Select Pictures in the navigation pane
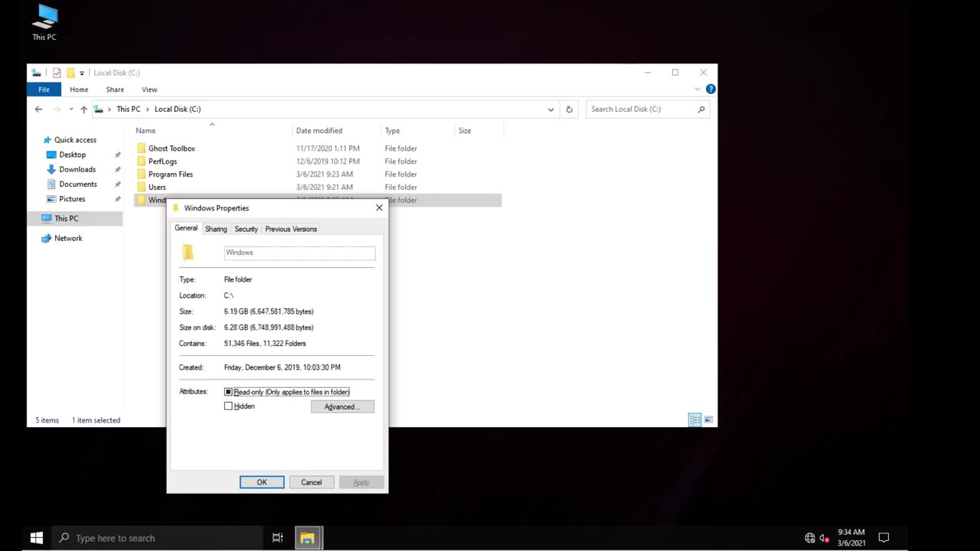 pyautogui.click(x=72, y=199)
